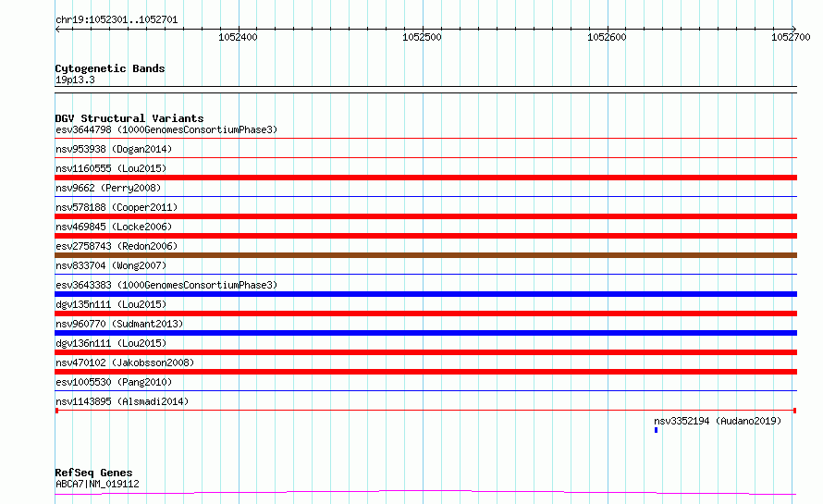
Task: Open variant dgv135n111 (Lou2015)
Action: (111, 304)
